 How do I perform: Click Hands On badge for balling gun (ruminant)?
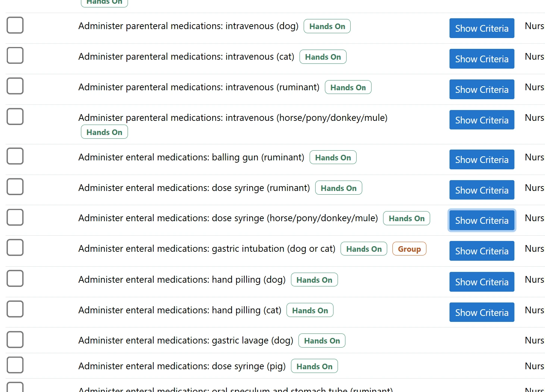tap(333, 158)
